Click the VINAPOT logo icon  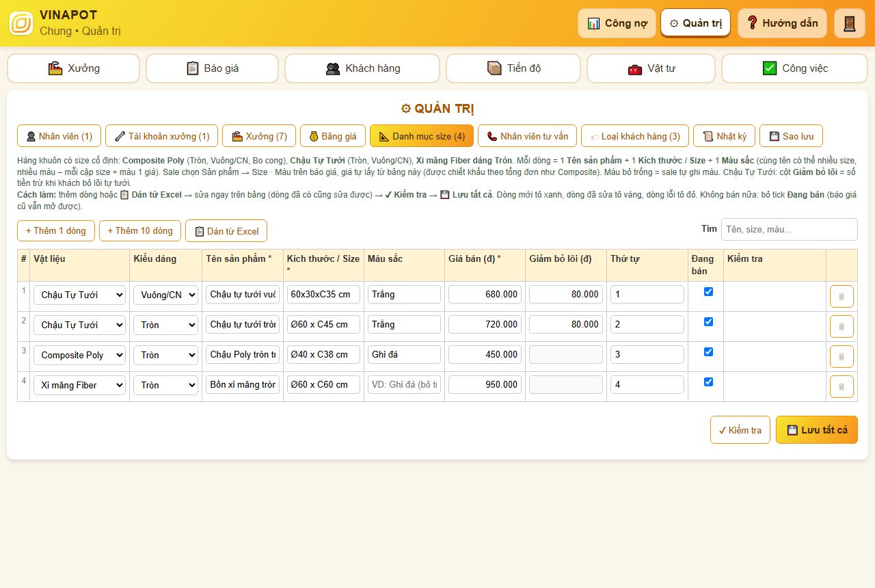21,23
